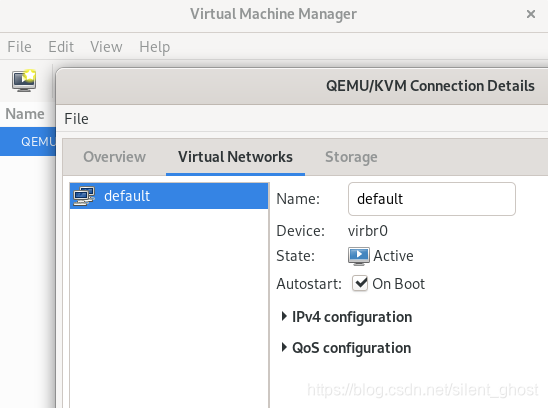Click the Create new virtual machine icon
The width and height of the screenshot is (548, 408).
click(x=24, y=80)
